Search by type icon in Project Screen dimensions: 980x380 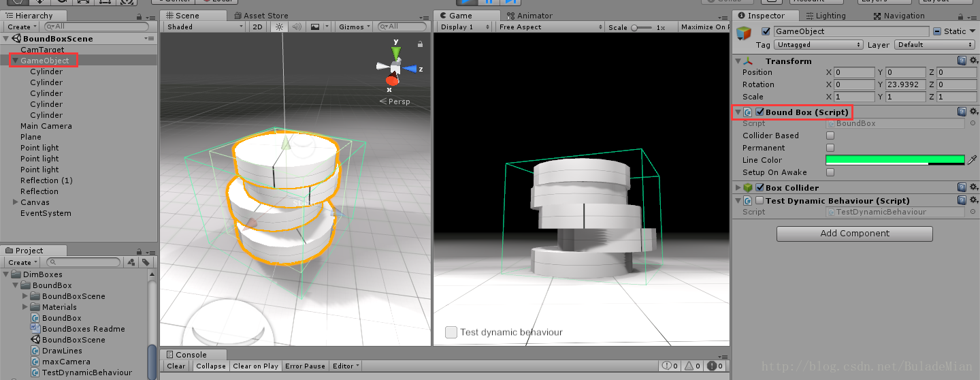pyautogui.click(x=131, y=262)
